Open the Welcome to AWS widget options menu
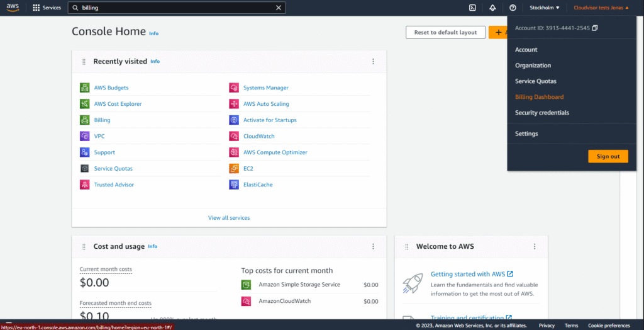 535,246
